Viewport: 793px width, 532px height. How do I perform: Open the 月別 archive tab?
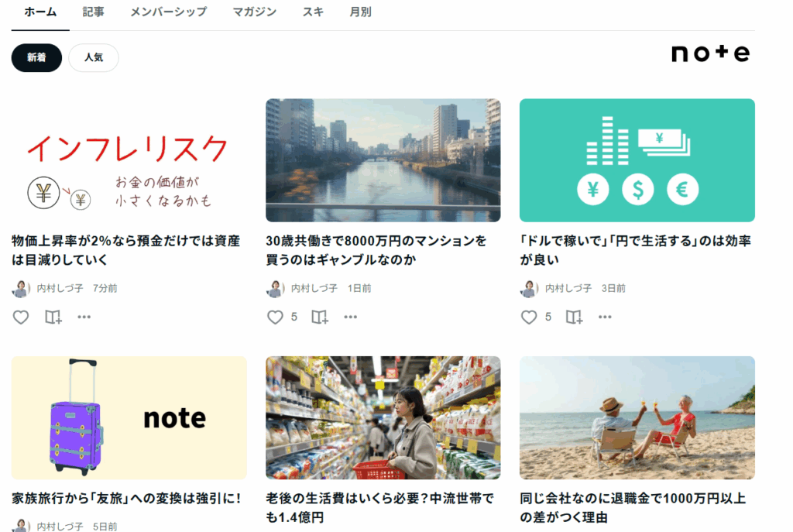coord(360,12)
